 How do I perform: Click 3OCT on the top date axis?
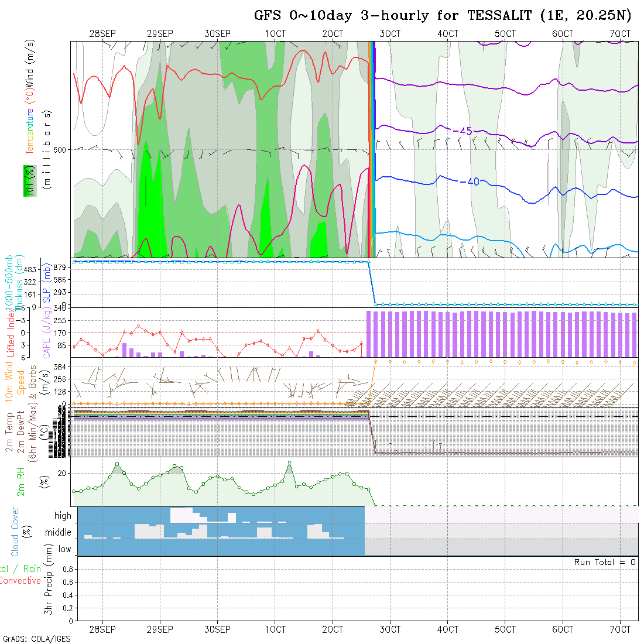390,34
